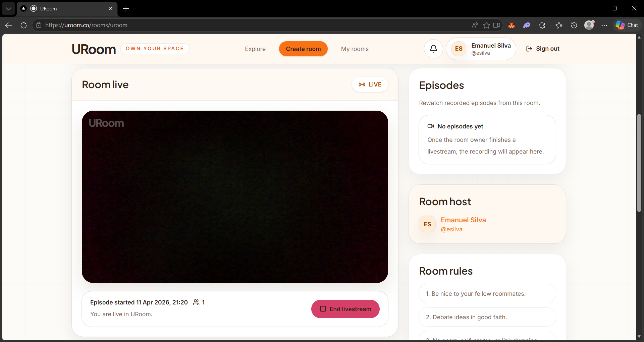Screen dimensions: 644x342
Task: Add this page to favorites
Action: [486, 25]
